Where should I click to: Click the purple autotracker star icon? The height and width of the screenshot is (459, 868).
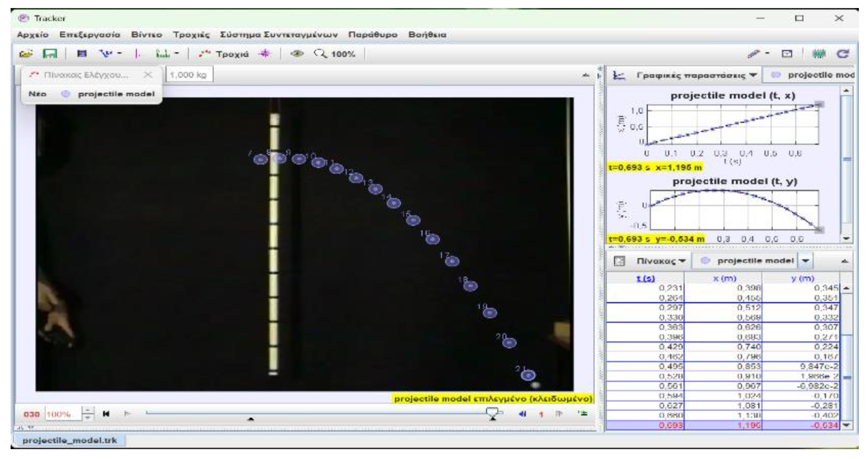click(264, 54)
